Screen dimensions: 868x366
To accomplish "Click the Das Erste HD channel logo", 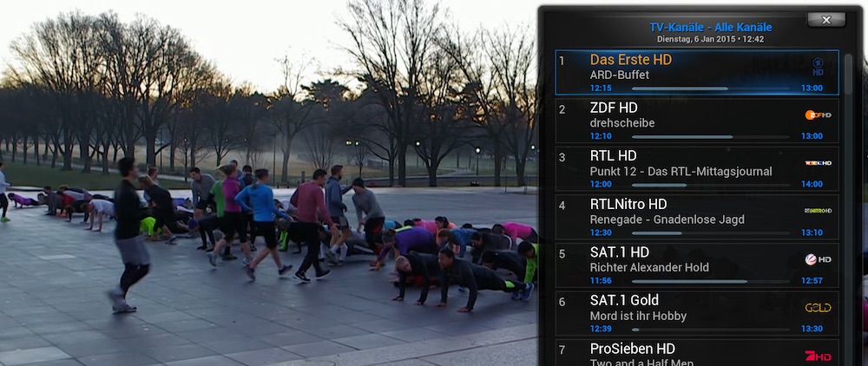I will tap(818, 67).
